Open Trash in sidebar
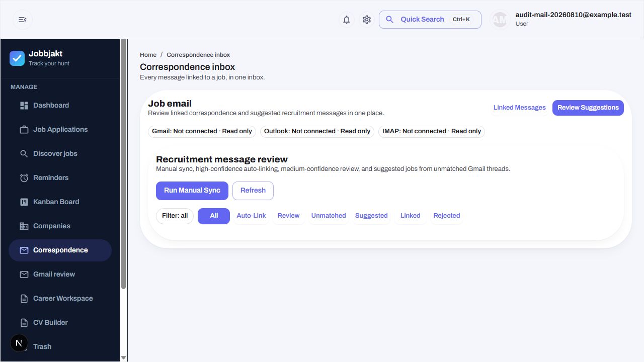644x362 pixels. [x=60, y=347]
